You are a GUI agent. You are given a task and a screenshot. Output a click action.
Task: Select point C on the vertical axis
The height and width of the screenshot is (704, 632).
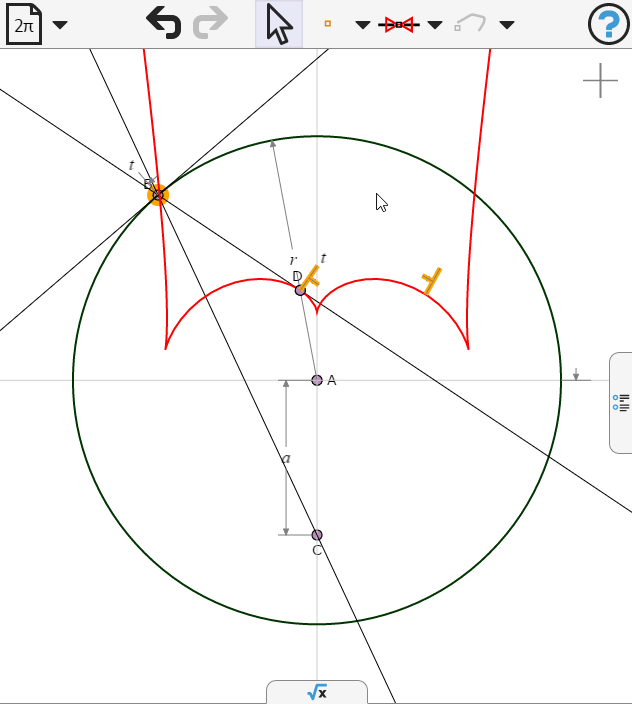point(317,535)
